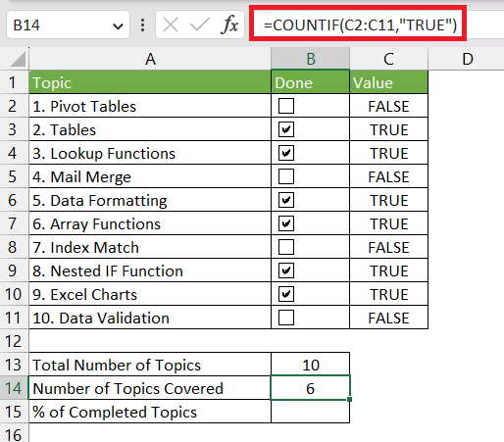The width and height of the screenshot is (504, 442).
Task: Uncheck the Nested IF Function checkbox
Action: point(286,270)
